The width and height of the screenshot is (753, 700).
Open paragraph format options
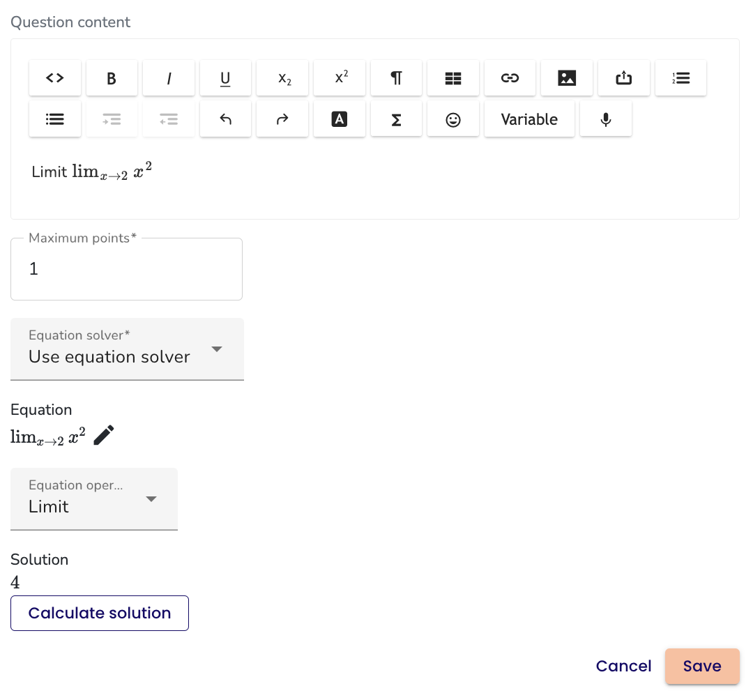pos(396,78)
